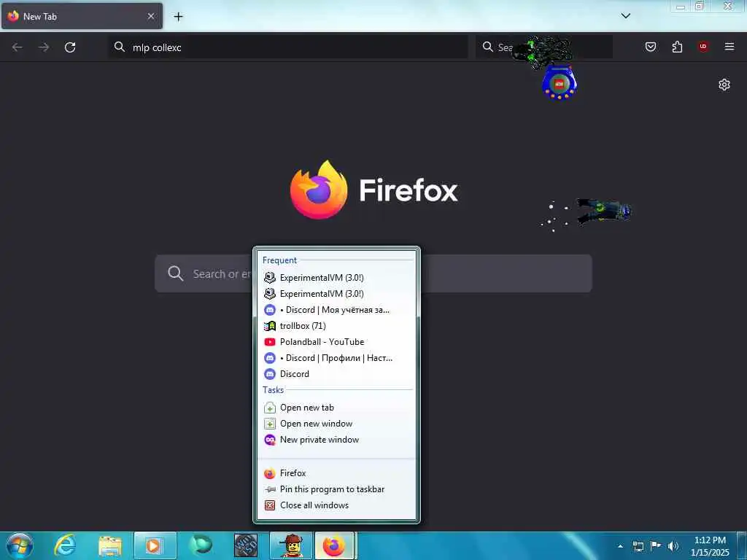
Task: Switch to the New Tab tab
Action: tap(82, 16)
